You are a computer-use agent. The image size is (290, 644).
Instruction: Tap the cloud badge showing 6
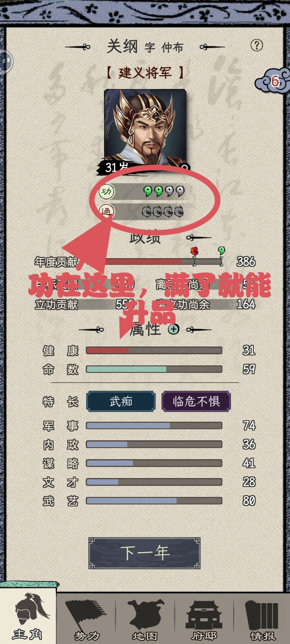coord(273,81)
